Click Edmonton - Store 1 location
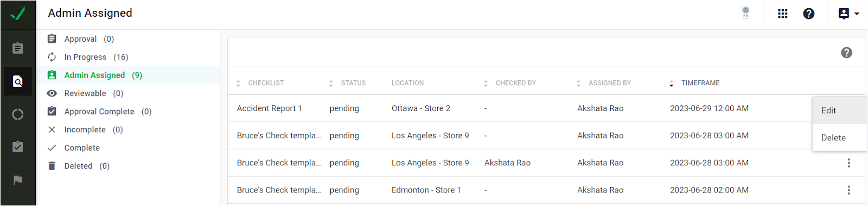 [x=426, y=190]
